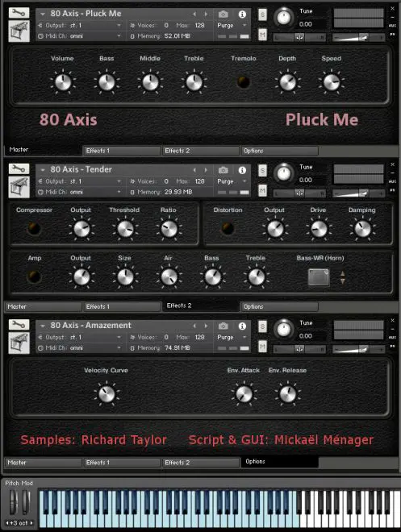This screenshot has height=532, width=401.
Task: Click the Pluck Me Tune value 0.00
Action: pyautogui.click(x=306, y=24)
